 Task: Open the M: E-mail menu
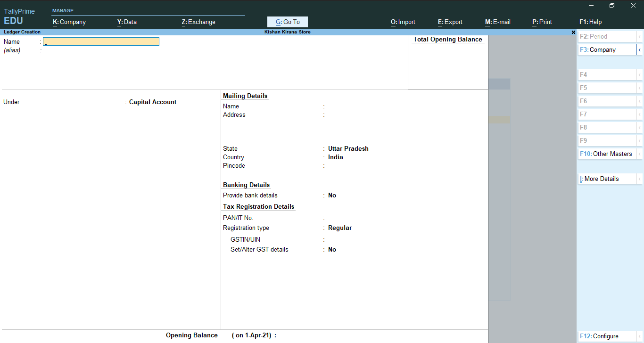(x=498, y=22)
